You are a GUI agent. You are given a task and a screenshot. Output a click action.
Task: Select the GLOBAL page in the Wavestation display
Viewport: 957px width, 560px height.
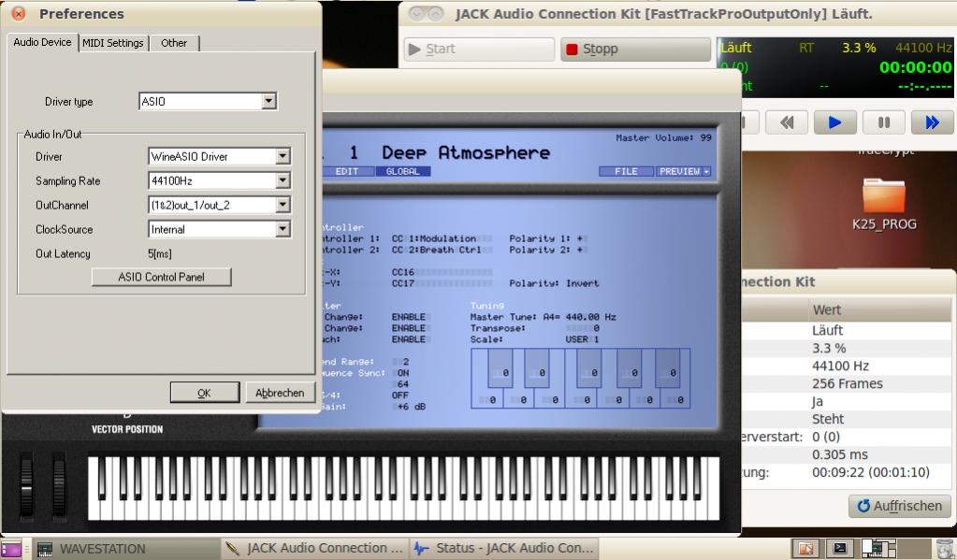403,171
